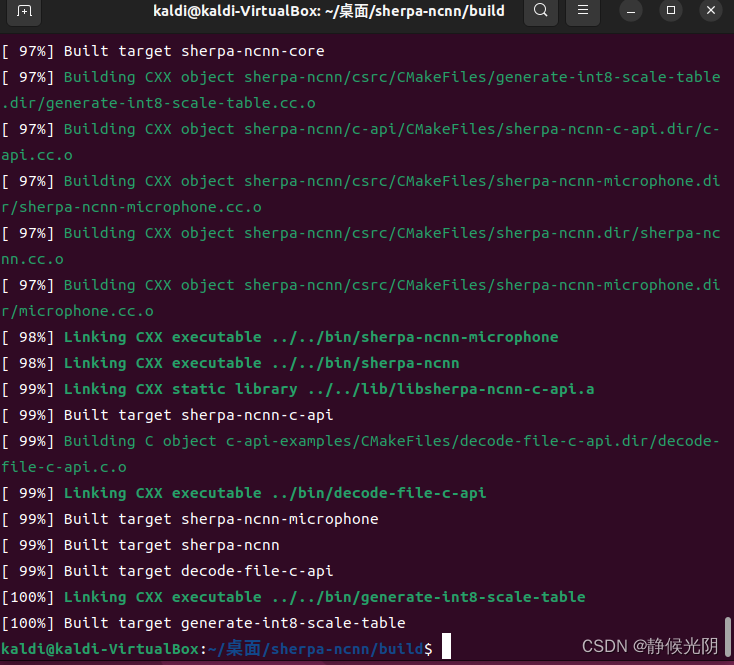Click the line 'Built target decode-file-c-api'
The image size is (734, 665).
[167, 571]
